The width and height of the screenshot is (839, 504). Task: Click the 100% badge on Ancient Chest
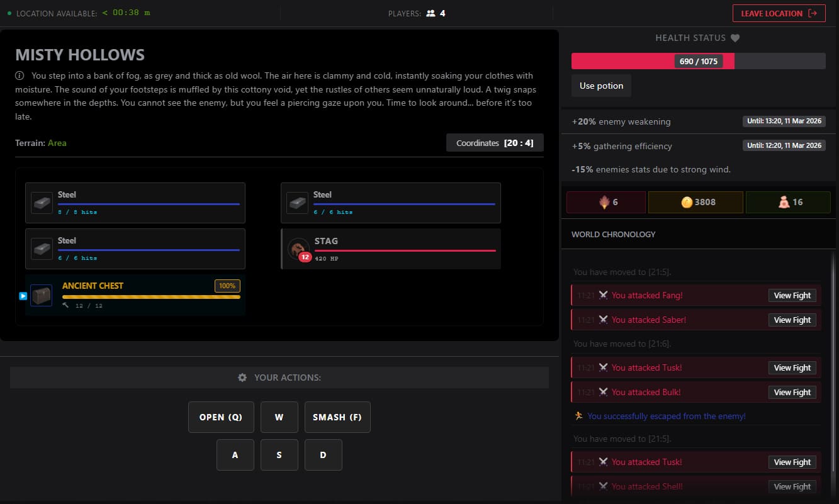point(227,286)
